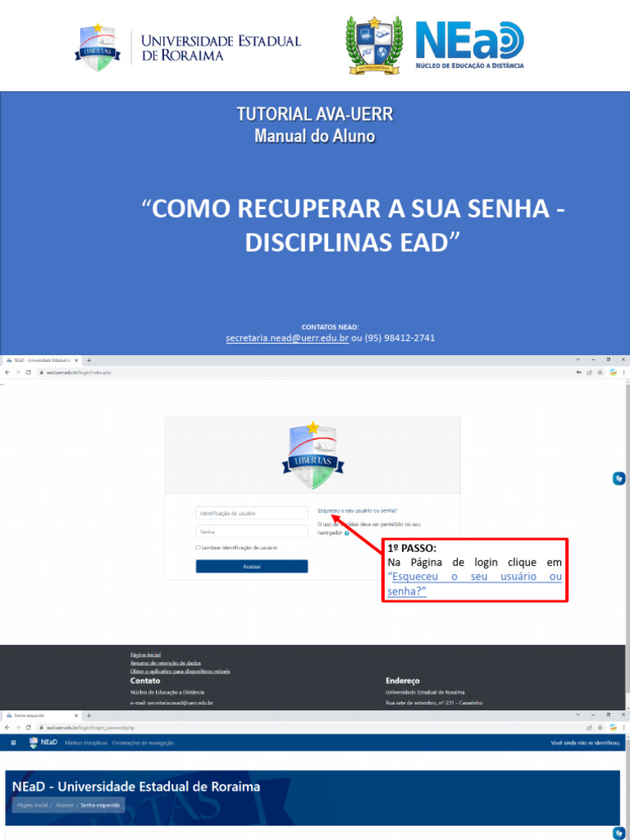Click heading NEaD - Universidade Estadual de Roraima
This screenshot has height=840, width=630.
click(x=136, y=787)
